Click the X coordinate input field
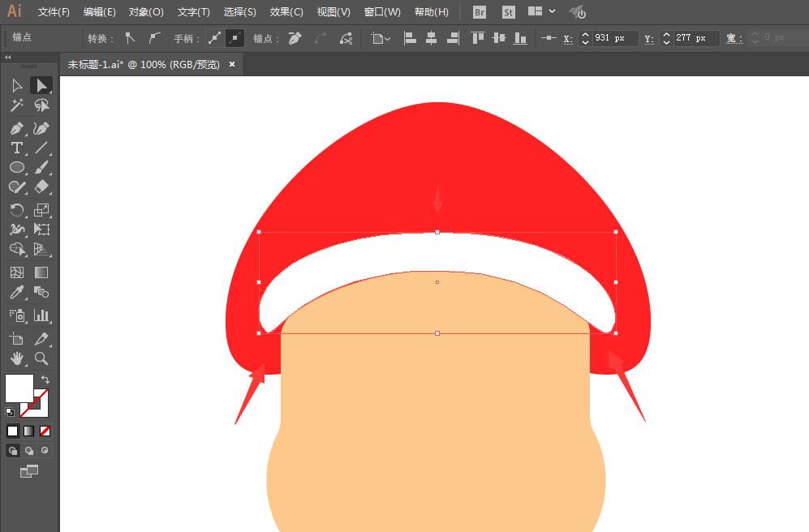809x532 pixels. [x=614, y=38]
